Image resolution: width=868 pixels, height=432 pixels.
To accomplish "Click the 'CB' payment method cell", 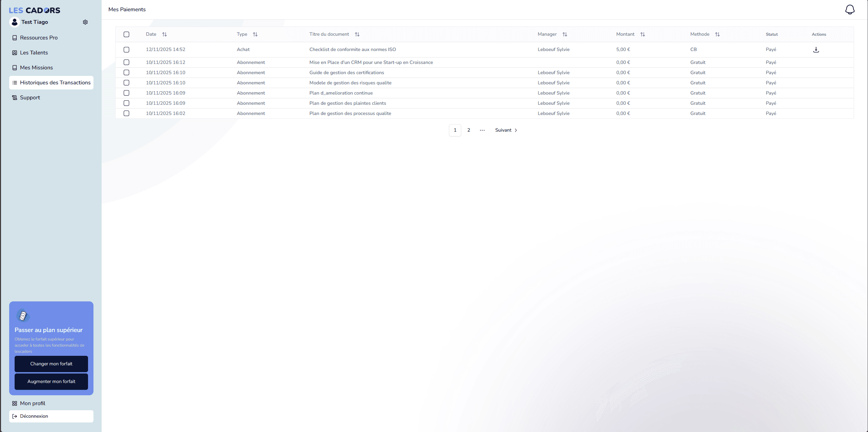I will (x=693, y=50).
